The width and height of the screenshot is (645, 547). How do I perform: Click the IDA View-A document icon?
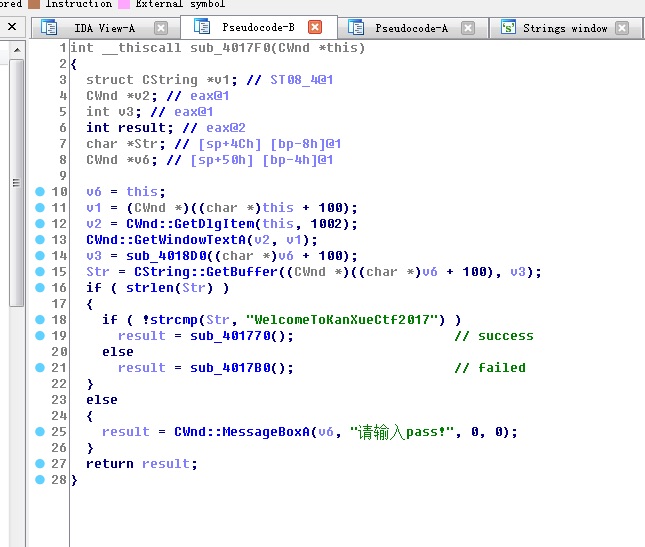49,28
